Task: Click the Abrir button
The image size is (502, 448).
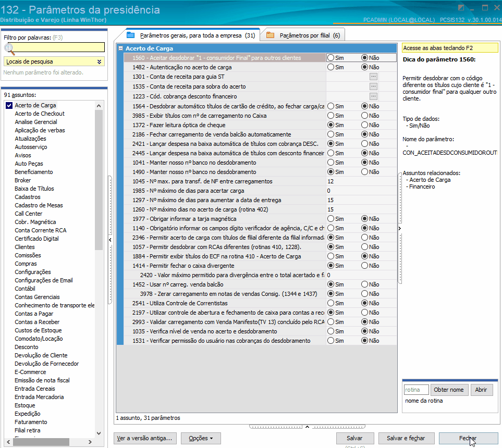Action: [x=481, y=390]
